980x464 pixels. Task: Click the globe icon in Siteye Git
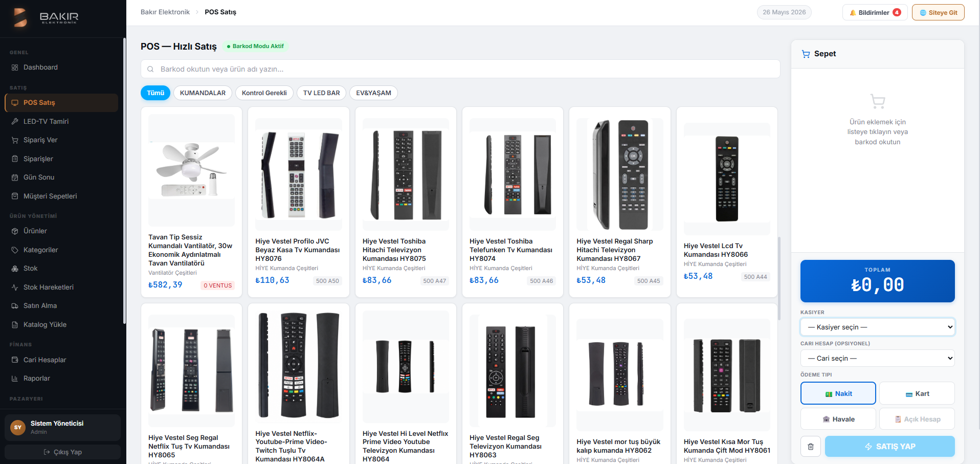coord(923,13)
